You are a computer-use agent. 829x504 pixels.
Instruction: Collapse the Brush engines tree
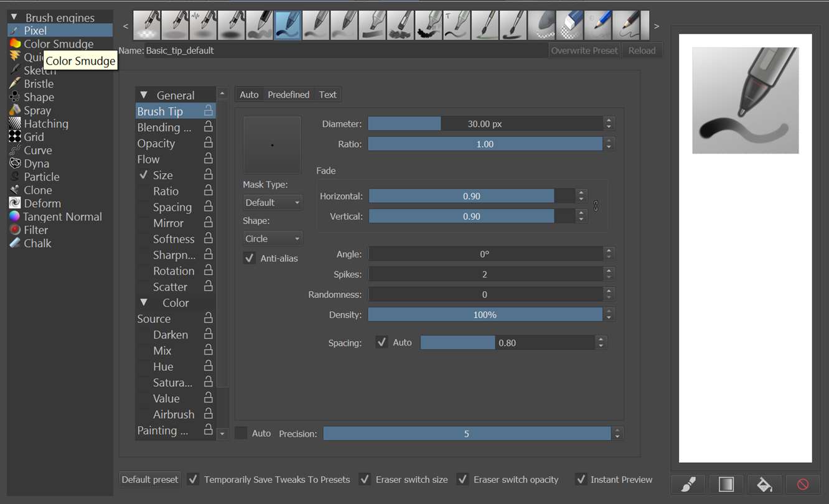tap(14, 17)
